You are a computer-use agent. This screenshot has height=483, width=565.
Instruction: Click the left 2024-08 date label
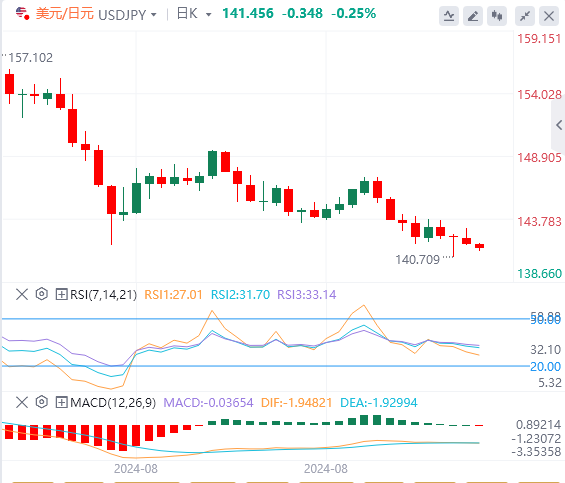(136, 469)
